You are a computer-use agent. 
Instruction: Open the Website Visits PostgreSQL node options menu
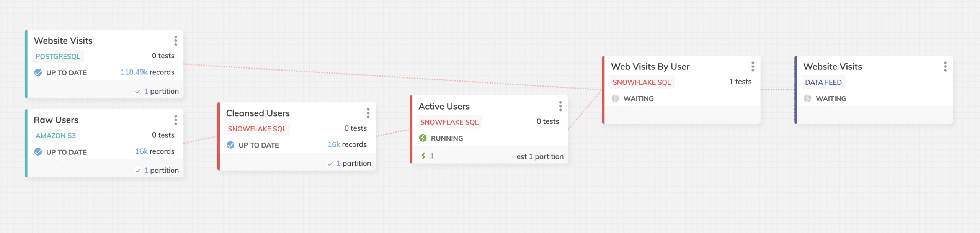pos(176,41)
